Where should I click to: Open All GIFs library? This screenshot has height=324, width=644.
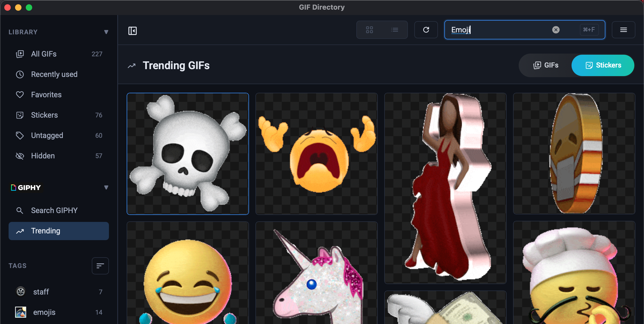click(x=58, y=54)
